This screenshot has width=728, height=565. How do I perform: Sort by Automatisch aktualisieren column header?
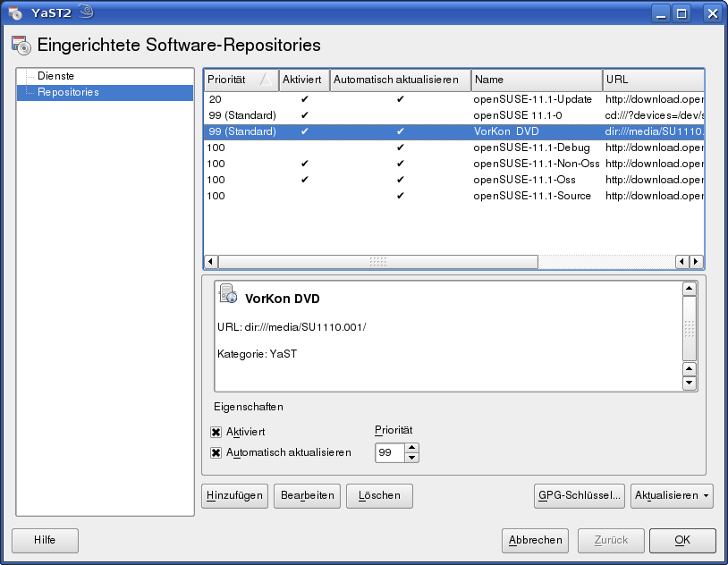coord(400,80)
